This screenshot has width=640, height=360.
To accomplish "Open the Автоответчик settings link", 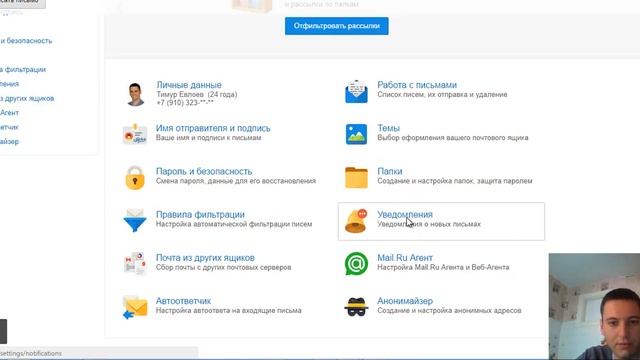I will [183, 301].
